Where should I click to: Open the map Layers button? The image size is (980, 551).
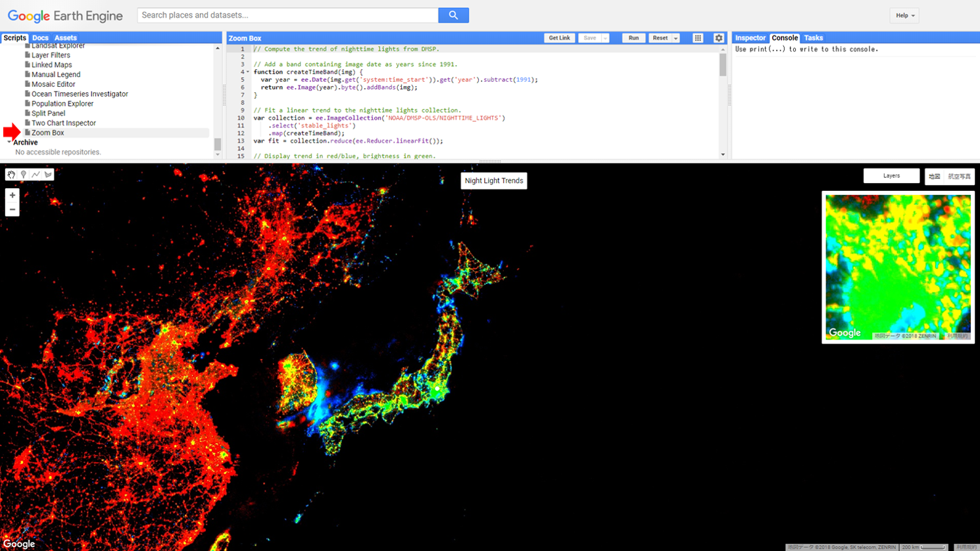point(891,176)
